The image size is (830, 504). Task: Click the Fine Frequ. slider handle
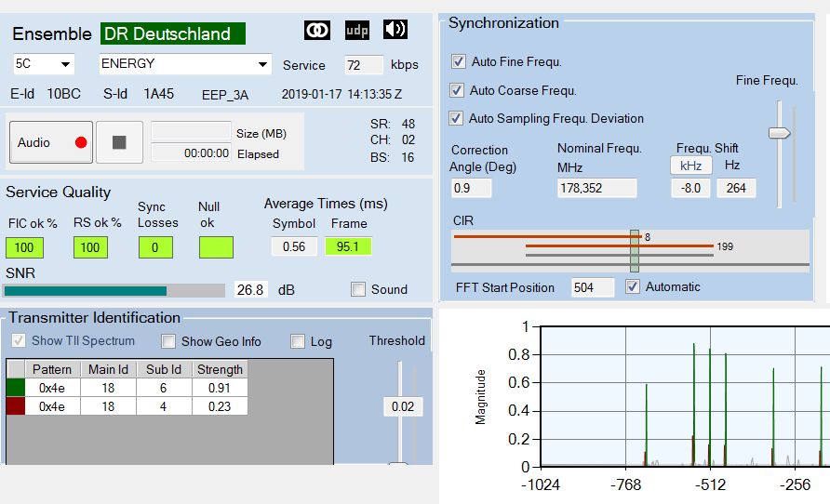tap(779, 133)
